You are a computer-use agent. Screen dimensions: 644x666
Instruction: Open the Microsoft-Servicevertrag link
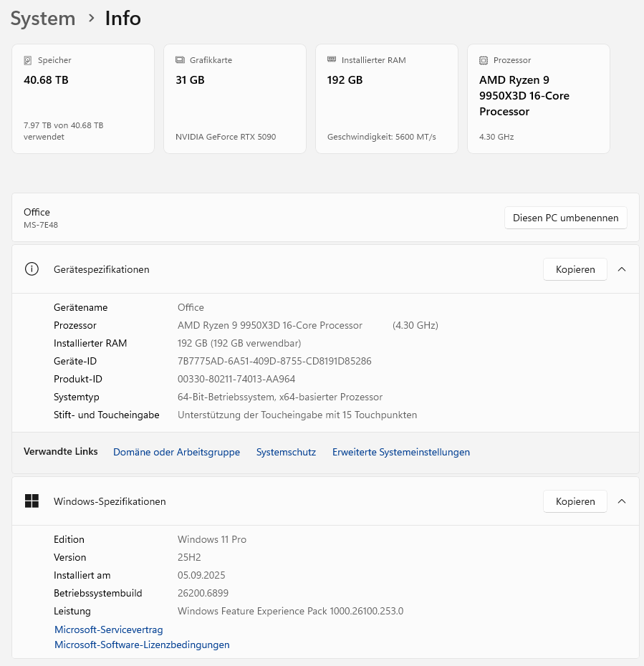(109, 629)
